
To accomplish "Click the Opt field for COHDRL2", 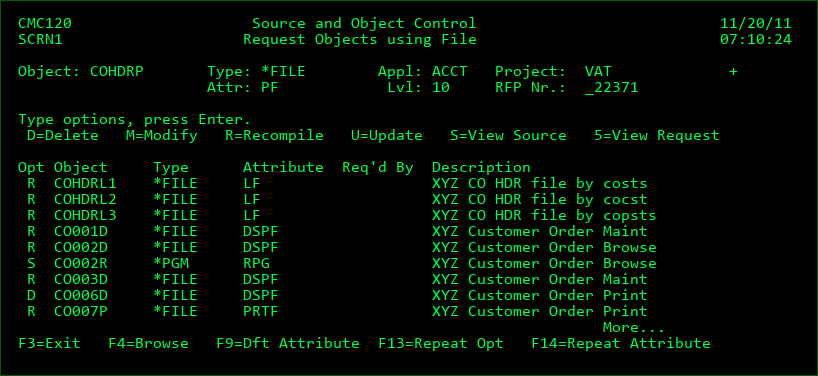I will point(31,200).
